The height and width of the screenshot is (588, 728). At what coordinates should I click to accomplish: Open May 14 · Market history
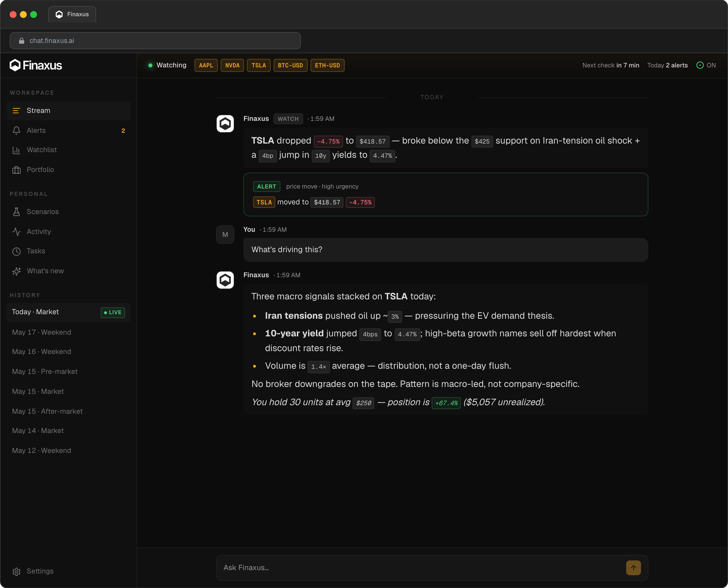coord(69,431)
